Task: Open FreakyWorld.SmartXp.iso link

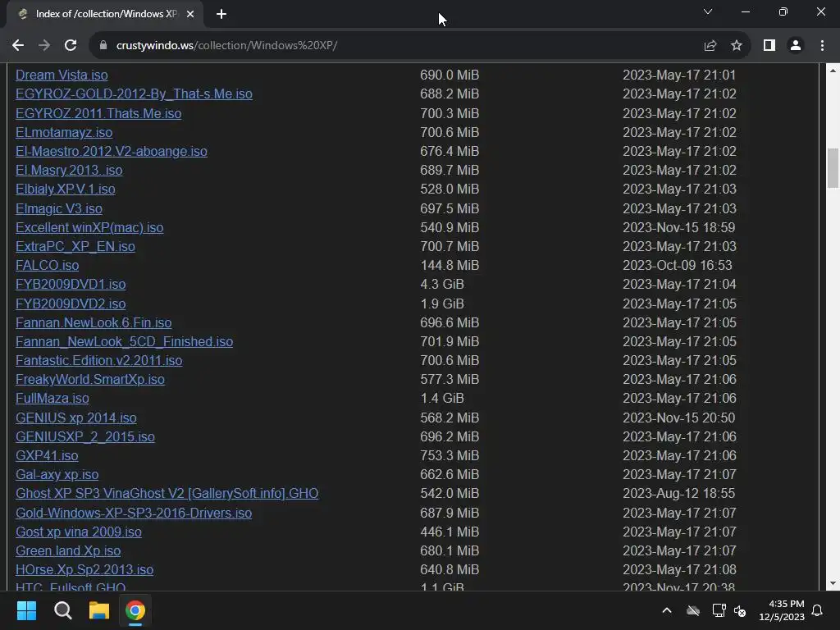Action: coord(90,379)
